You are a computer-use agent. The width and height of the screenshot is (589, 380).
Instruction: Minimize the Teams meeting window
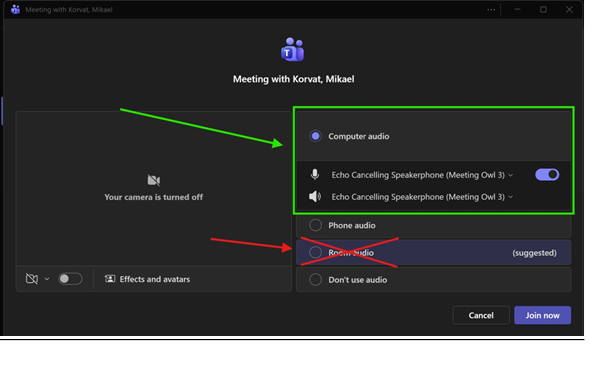(517, 9)
